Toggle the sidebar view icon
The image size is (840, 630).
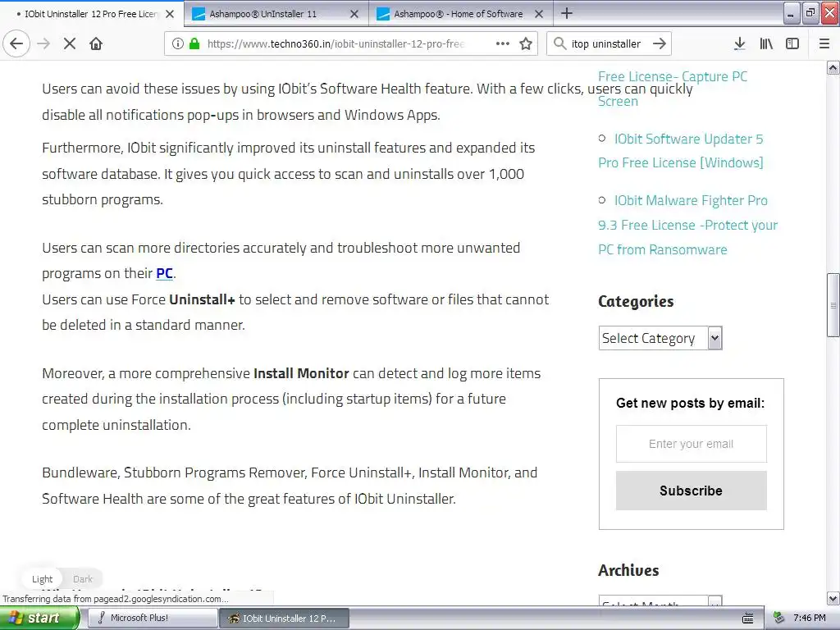792,43
